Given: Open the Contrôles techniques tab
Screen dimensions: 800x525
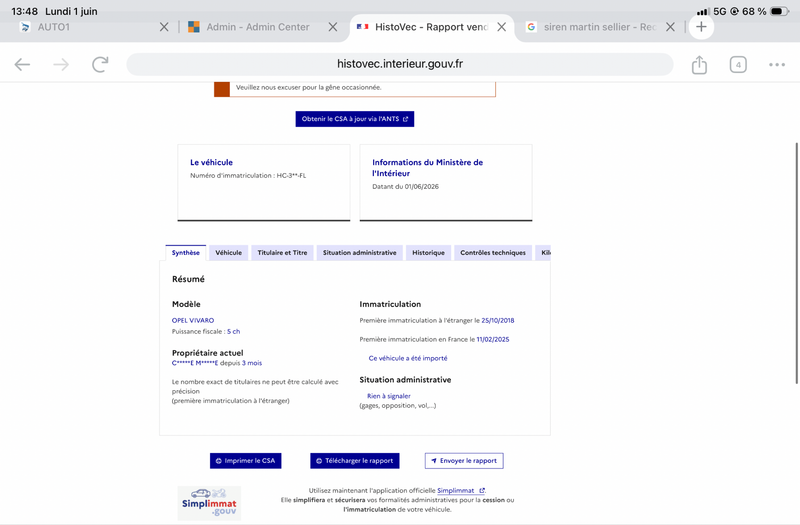Looking at the screenshot, I should tap(493, 253).
